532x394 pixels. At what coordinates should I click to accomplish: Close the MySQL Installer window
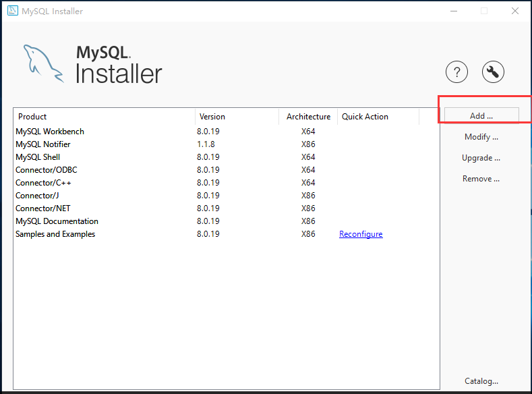(515, 11)
